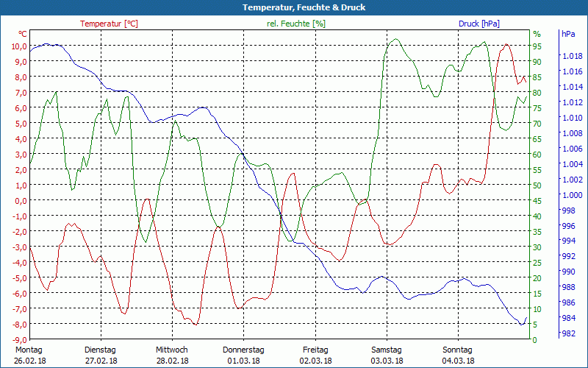
Task: Click the red °C axis unit label
Action: click(22, 34)
